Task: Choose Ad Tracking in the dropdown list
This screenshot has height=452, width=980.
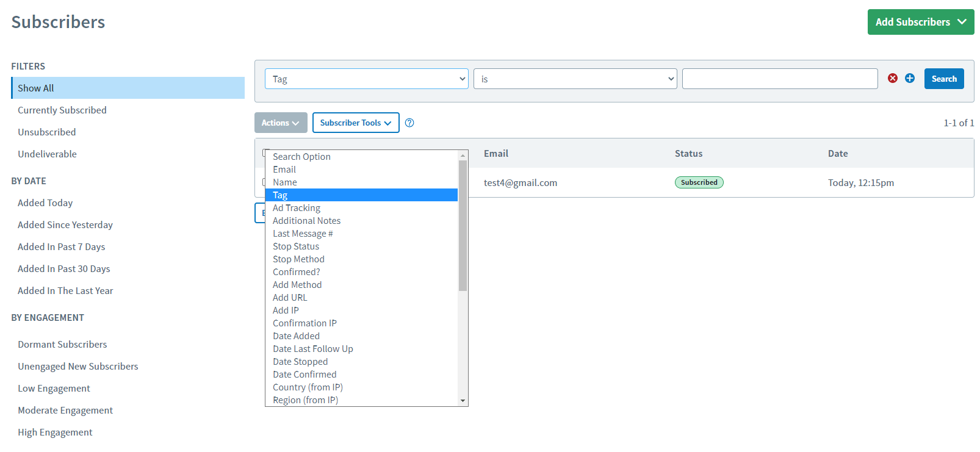Action: 361,208
